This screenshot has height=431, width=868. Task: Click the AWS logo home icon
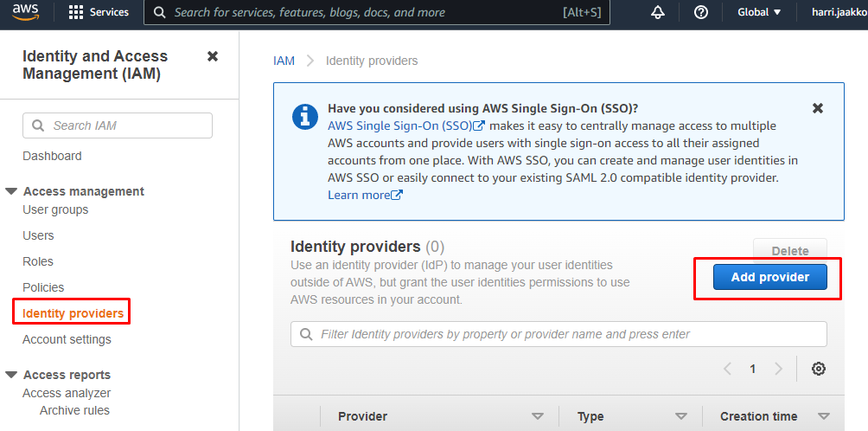(25, 12)
